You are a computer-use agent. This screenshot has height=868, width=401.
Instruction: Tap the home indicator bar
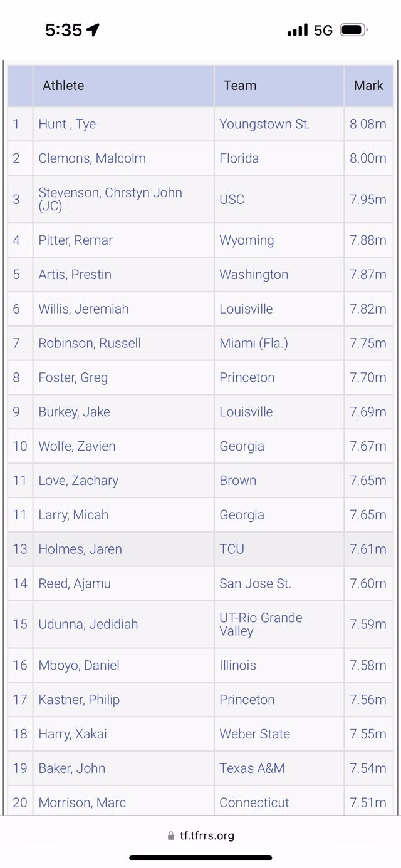(x=200, y=858)
